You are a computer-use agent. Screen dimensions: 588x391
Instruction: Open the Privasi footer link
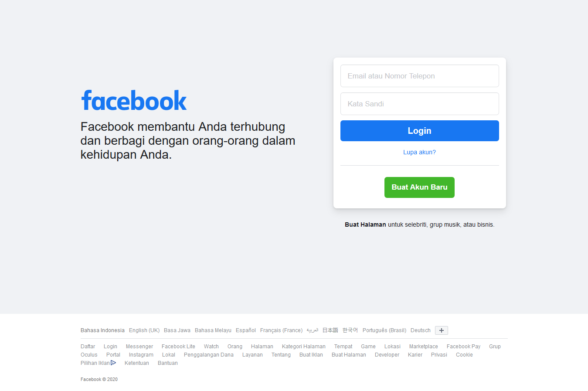point(439,355)
